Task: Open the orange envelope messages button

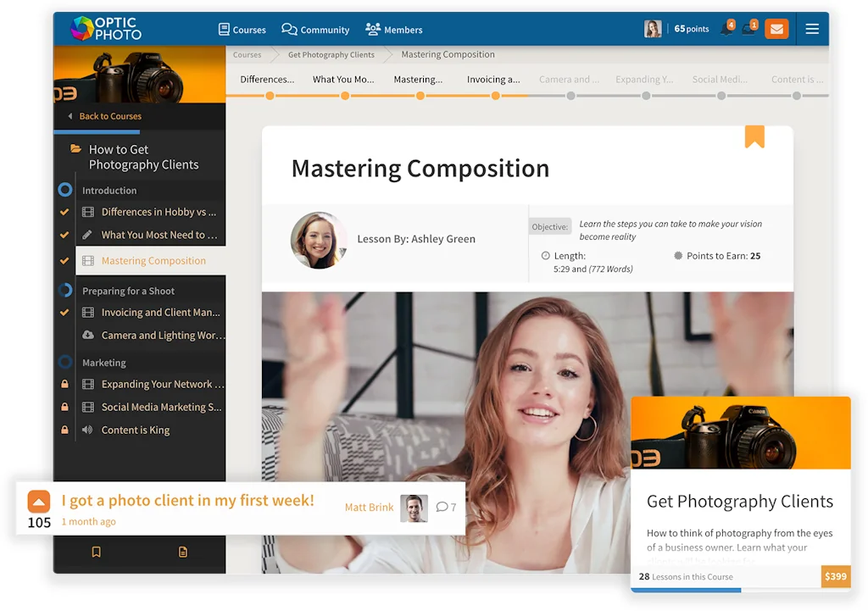Action: click(x=776, y=29)
